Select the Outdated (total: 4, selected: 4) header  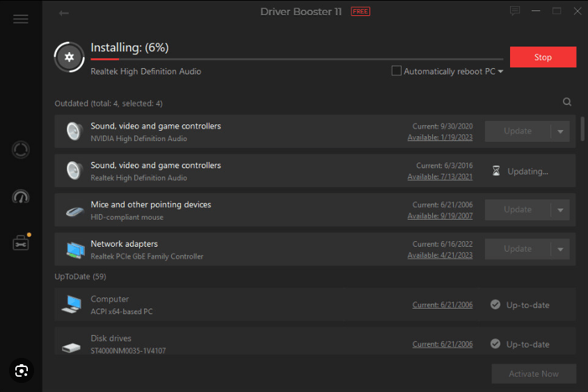[109, 104]
